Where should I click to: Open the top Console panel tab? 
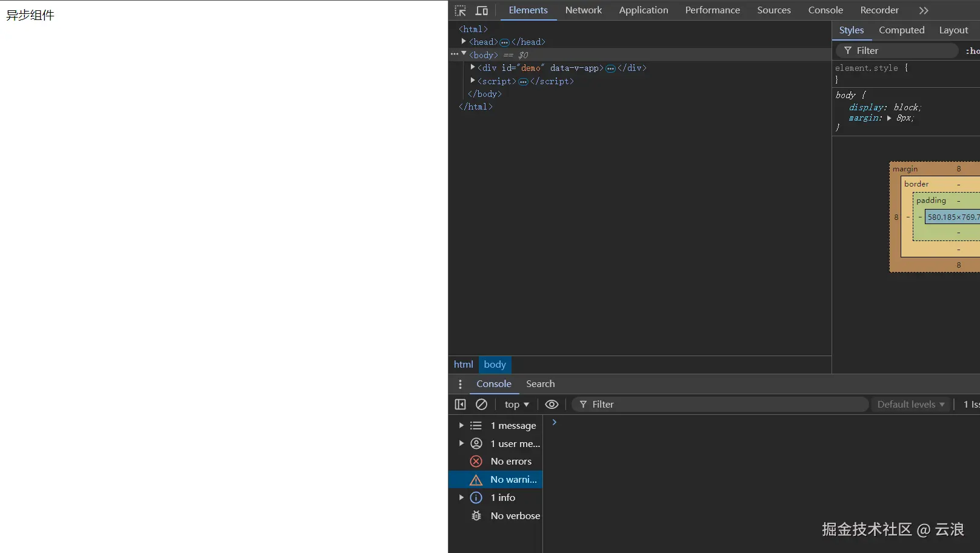[825, 10]
